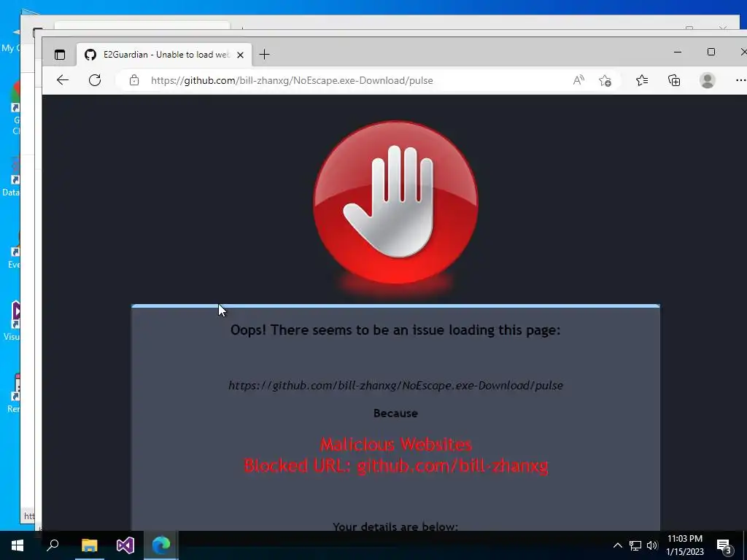The image size is (747, 560).
Task: Show hidden system tray icons
Action: (x=617, y=545)
